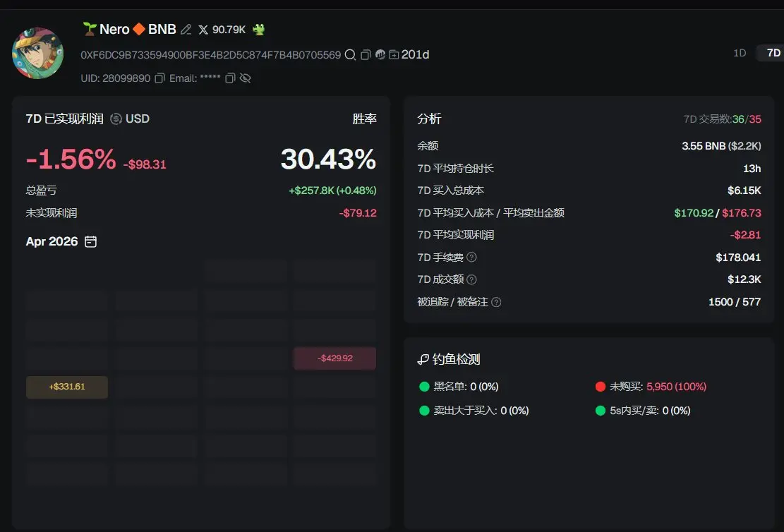This screenshot has width=784, height=532.
Task: Copy the wallet address using its copy icon
Action: tap(366, 54)
